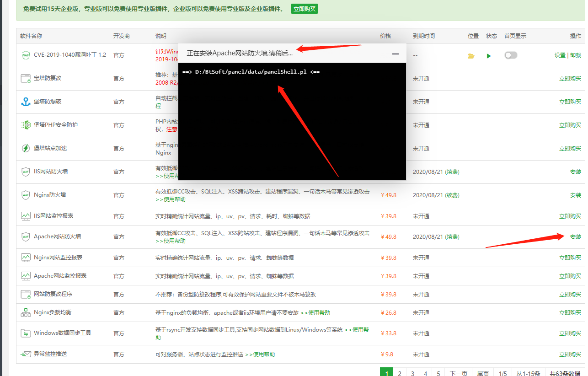Screen dimensions: 588x376
Task: Toggle homepage display for CVE-2019-1040 patch
Action: click(511, 55)
